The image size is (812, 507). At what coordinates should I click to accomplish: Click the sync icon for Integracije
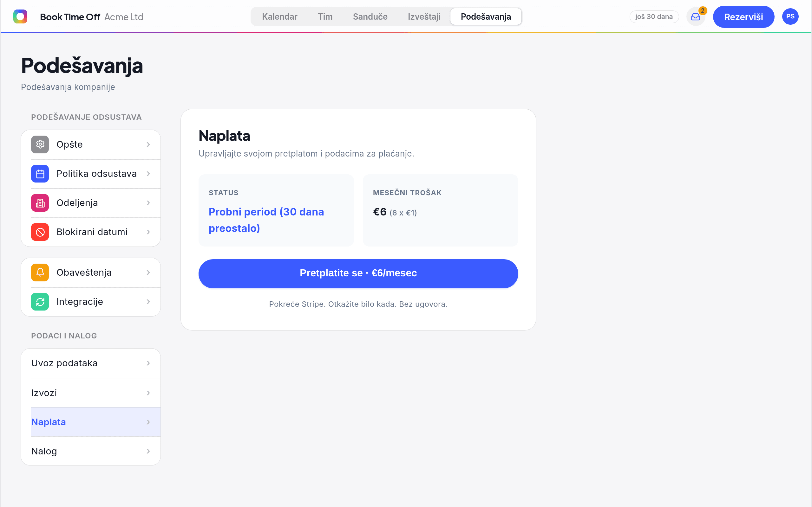coord(40,302)
